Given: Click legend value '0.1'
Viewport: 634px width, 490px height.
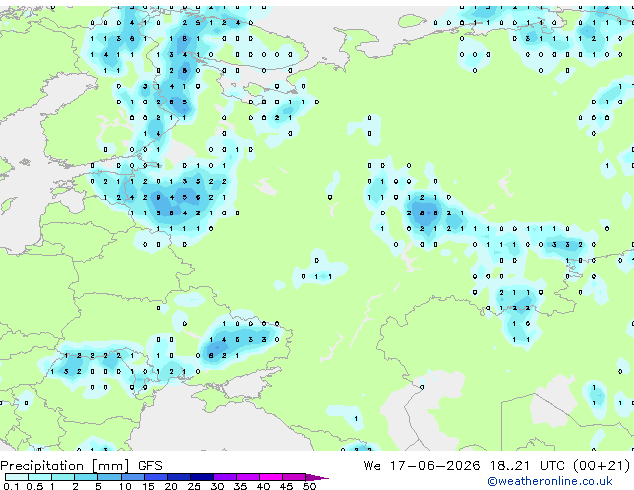Looking at the screenshot, I should 11,486.
